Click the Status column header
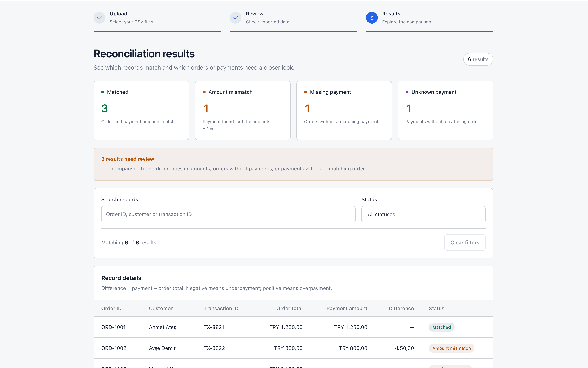 click(x=436, y=308)
